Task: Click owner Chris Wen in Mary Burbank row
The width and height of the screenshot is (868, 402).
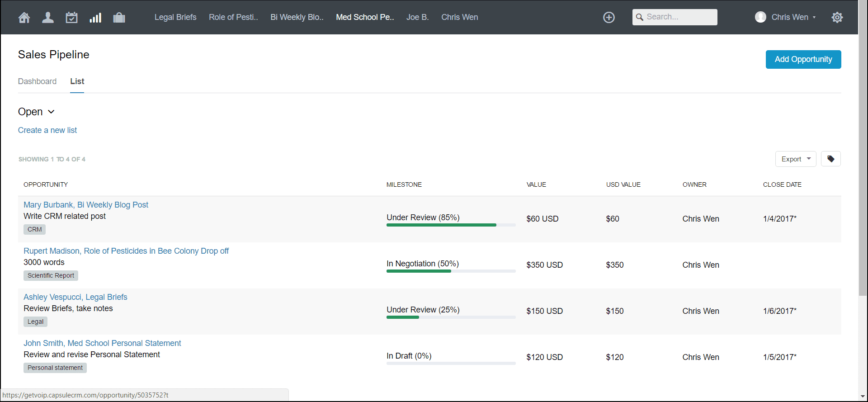Action: (x=701, y=219)
